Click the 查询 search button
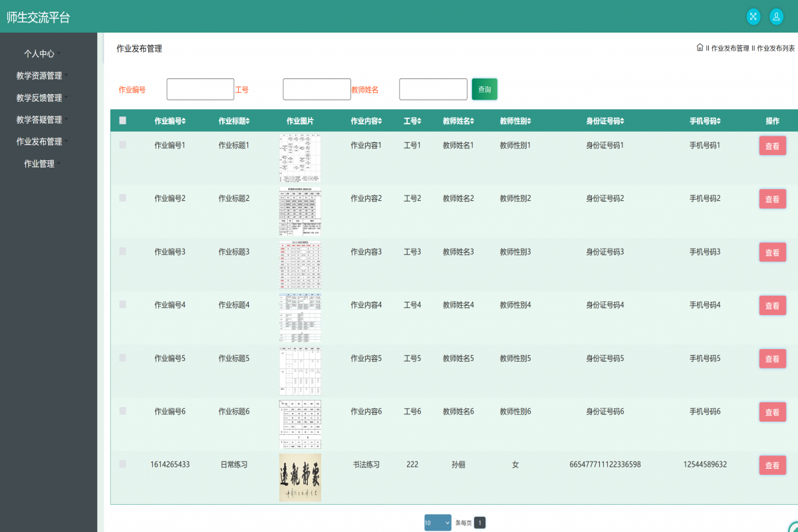The width and height of the screenshot is (798, 532). 484,88
